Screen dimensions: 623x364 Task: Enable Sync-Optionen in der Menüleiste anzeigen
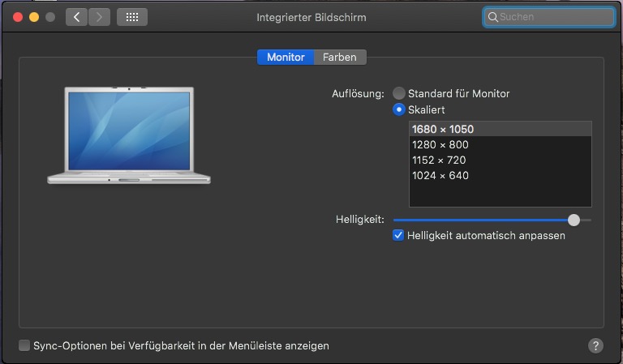(24, 345)
